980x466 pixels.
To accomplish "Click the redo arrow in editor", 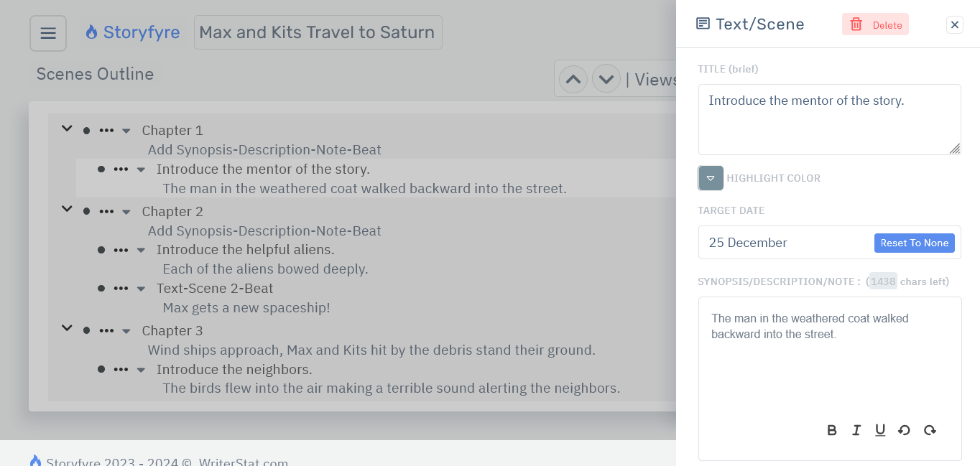I will tap(930, 430).
